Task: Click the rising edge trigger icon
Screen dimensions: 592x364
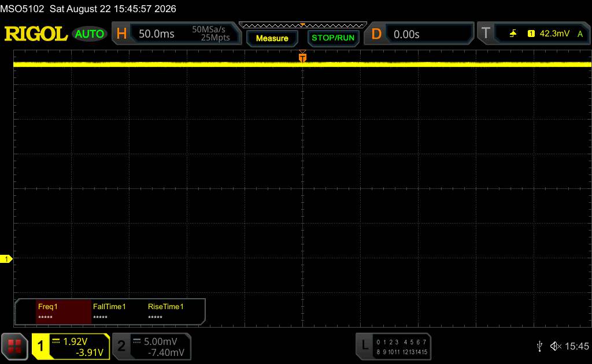Action: pyautogui.click(x=513, y=34)
